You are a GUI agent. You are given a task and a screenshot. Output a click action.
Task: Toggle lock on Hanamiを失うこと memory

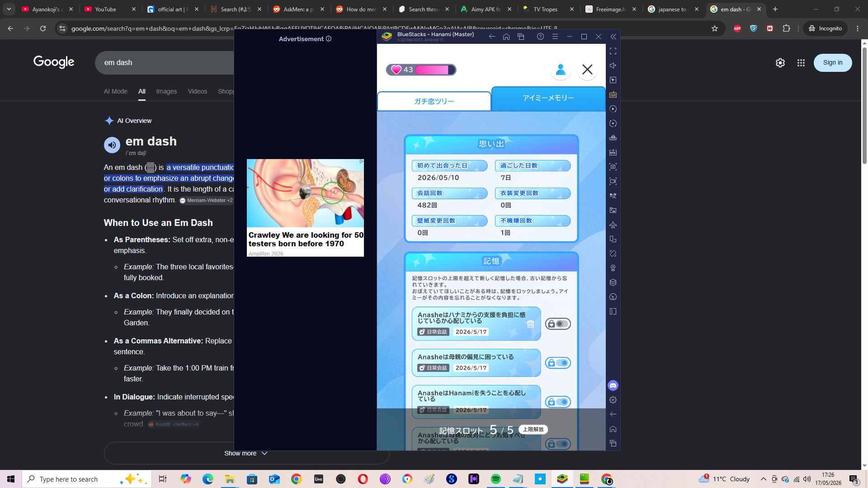(558, 402)
